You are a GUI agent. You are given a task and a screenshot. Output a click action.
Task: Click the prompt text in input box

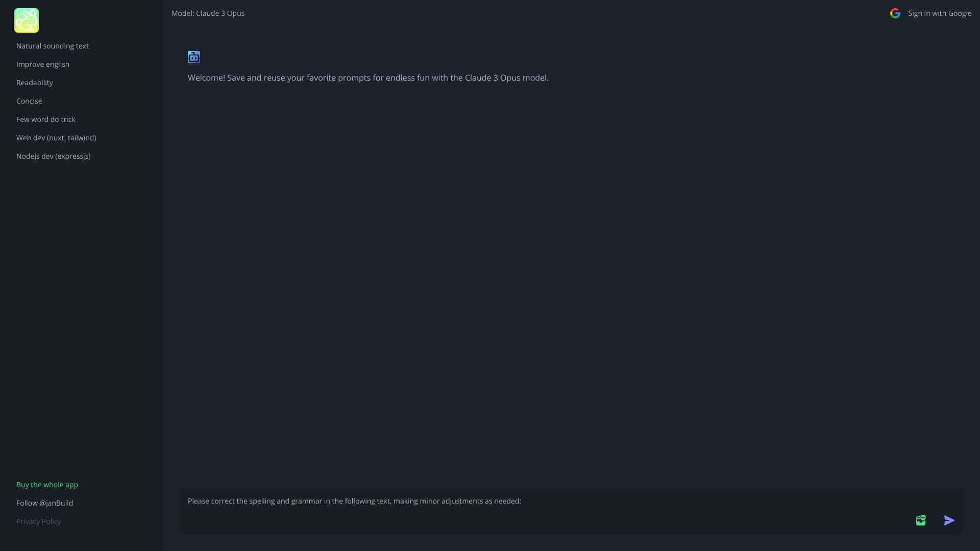(354, 501)
